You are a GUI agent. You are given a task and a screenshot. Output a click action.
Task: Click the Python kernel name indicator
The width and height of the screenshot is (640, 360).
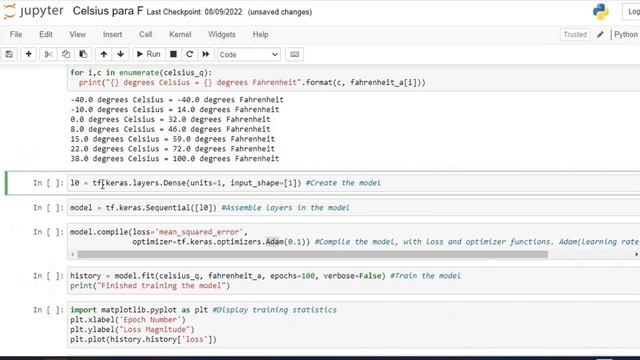[x=626, y=35]
